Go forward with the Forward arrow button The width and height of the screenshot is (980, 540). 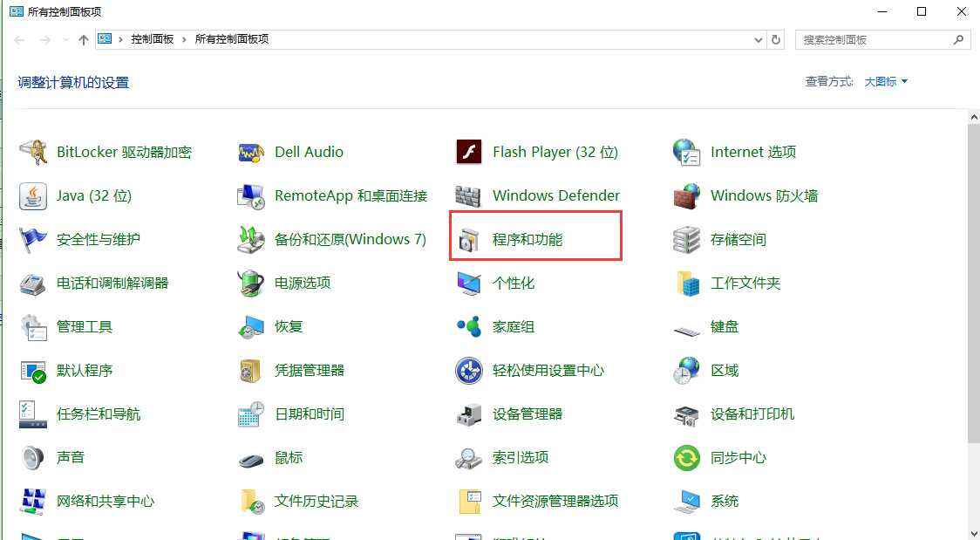pos(44,39)
